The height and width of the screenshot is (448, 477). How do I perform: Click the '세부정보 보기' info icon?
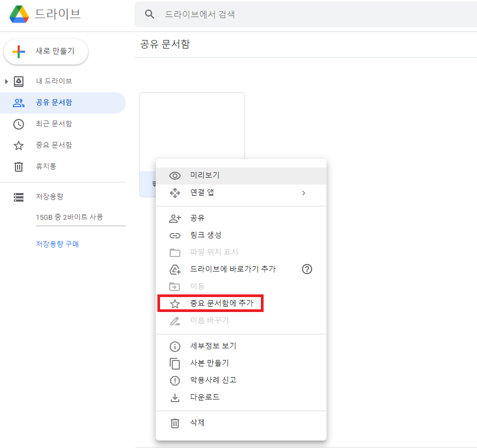coord(175,347)
